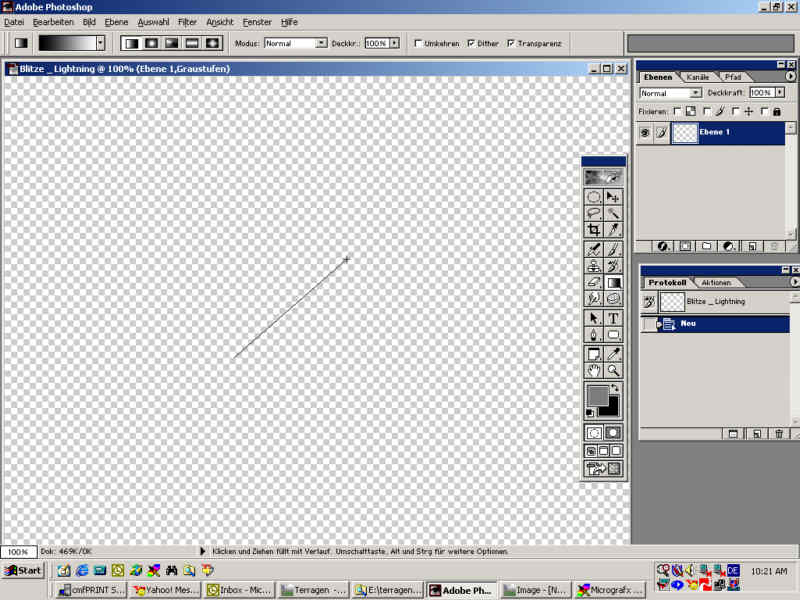The width and height of the screenshot is (800, 600).
Task: Select the Move tool
Action: click(613, 197)
